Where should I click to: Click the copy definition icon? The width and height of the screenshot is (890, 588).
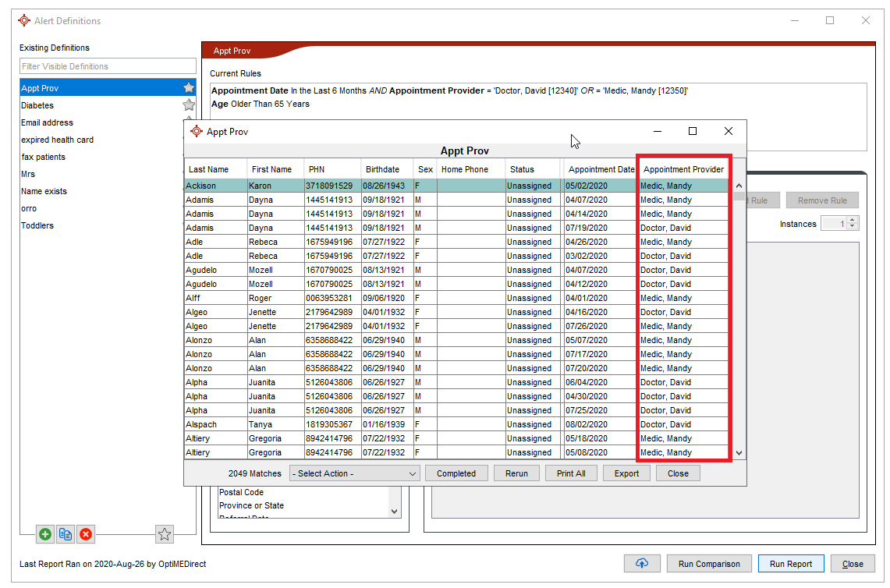(x=66, y=534)
